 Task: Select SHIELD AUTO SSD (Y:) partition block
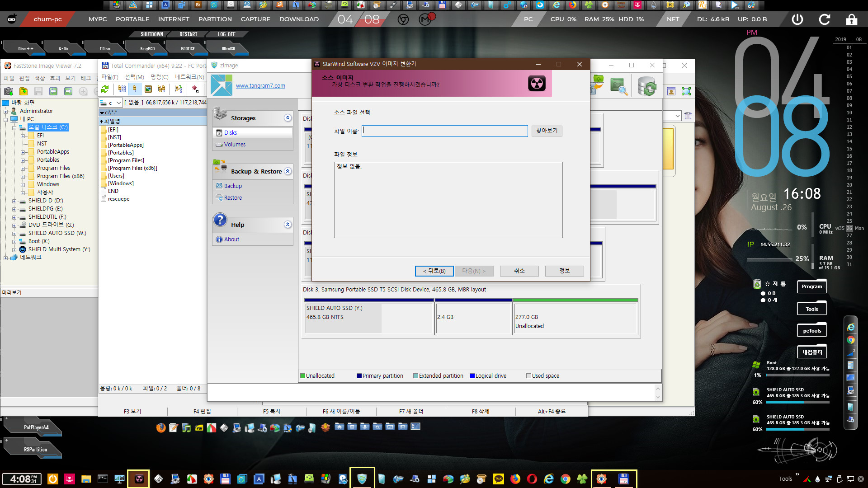(x=369, y=317)
